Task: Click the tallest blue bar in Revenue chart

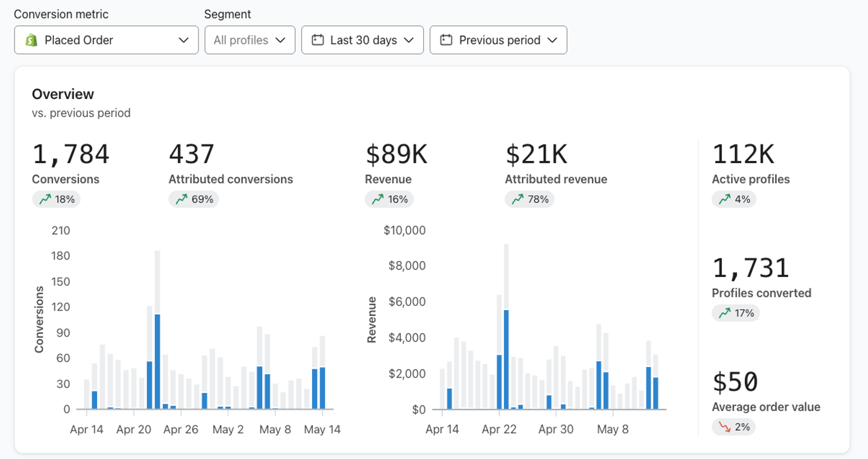Action: click(506, 359)
